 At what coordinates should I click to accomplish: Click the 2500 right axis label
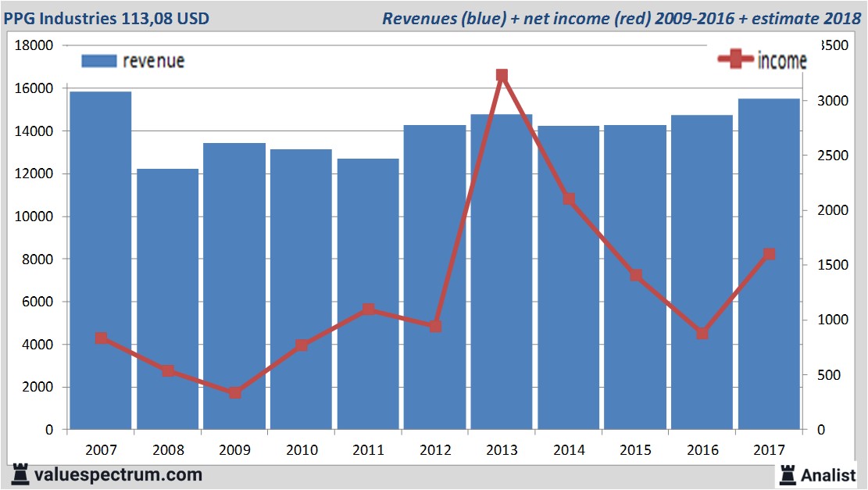833,156
